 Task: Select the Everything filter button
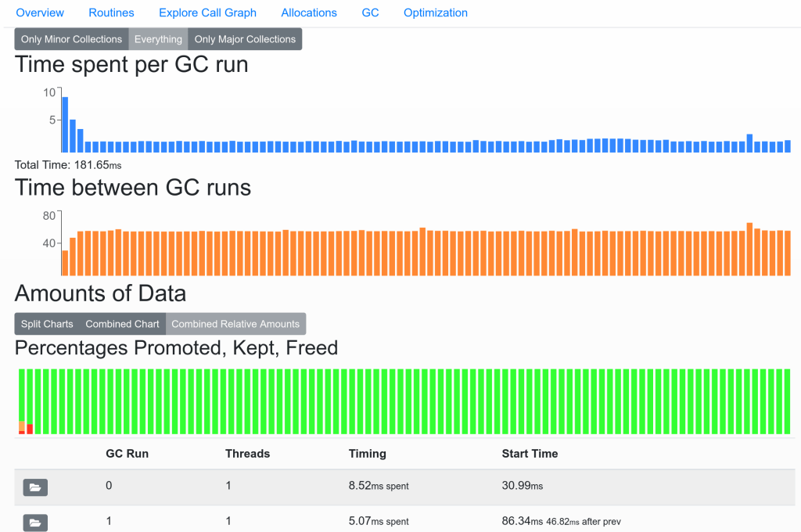[158, 39]
